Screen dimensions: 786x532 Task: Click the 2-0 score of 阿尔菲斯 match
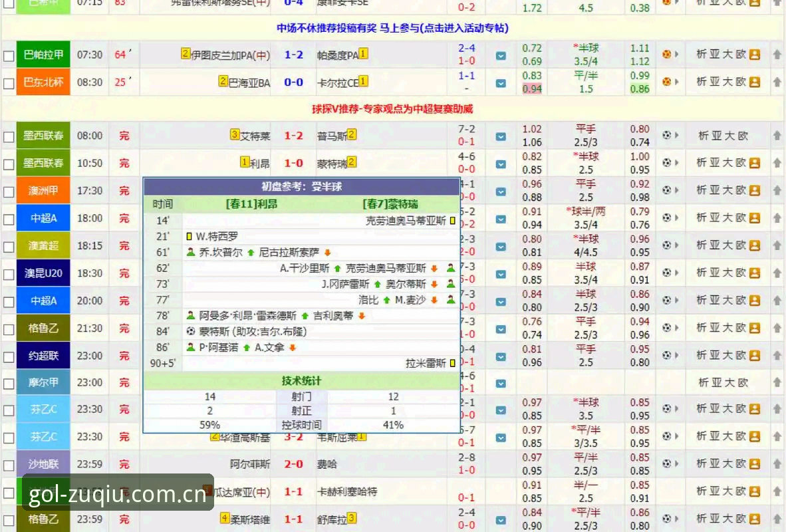(294, 464)
